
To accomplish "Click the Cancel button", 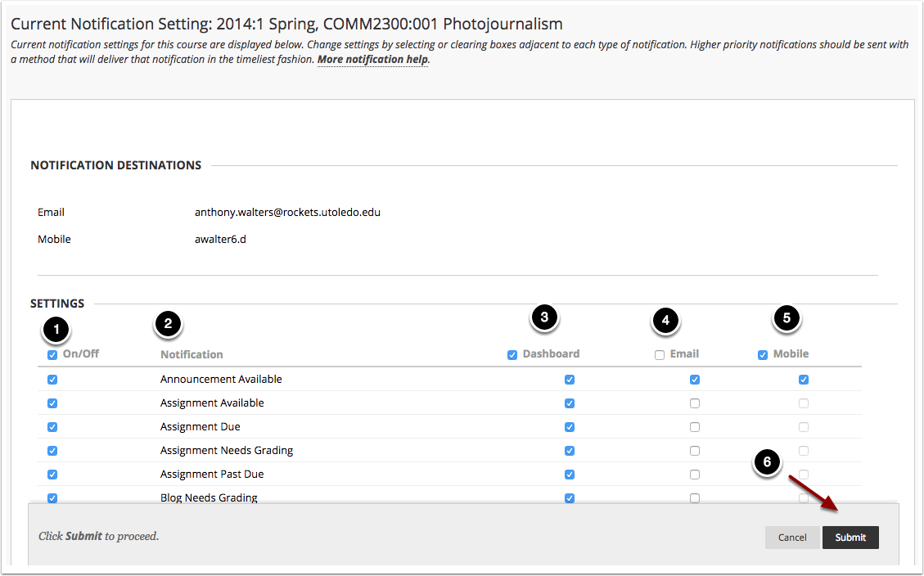I will coord(792,537).
